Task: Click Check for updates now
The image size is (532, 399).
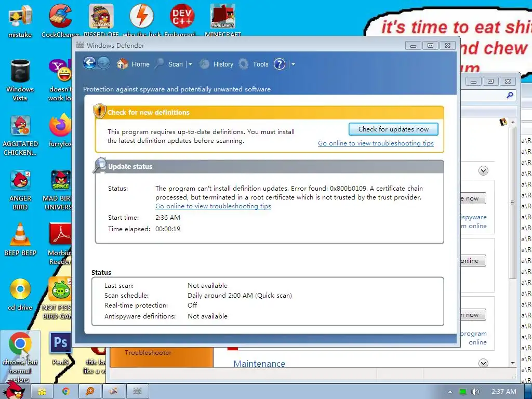Action: click(x=393, y=129)
